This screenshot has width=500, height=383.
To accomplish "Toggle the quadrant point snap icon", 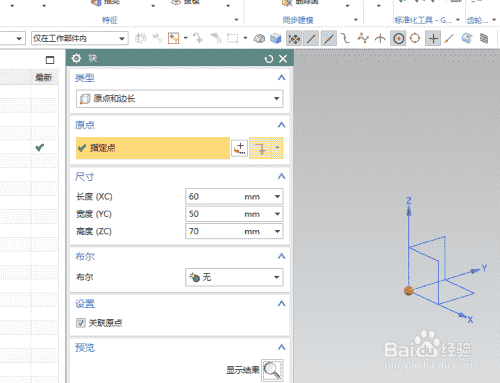I will coord(415,39).
